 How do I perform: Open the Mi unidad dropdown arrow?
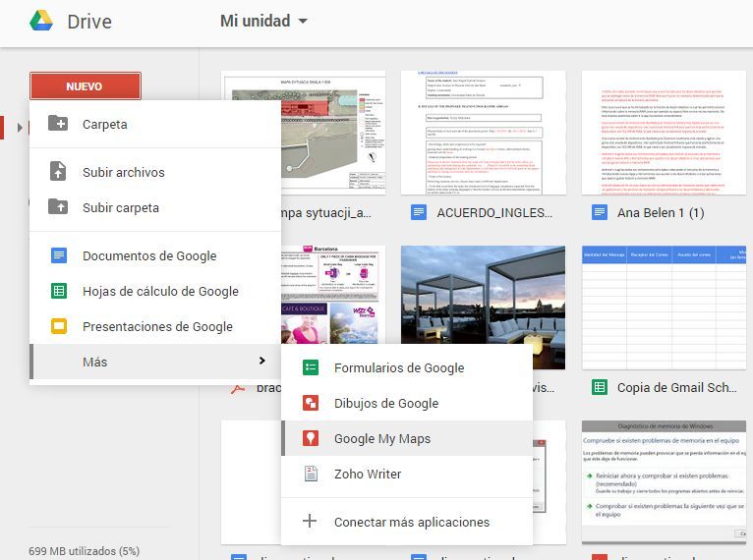click(x=303, y=21)
